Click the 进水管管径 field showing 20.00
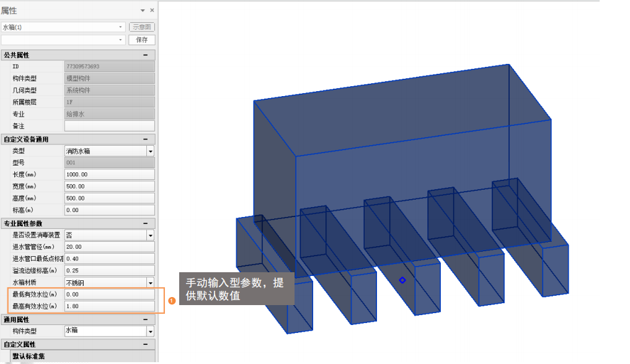The width and height of the screenshot is (630, 364). tap(109, 247)
